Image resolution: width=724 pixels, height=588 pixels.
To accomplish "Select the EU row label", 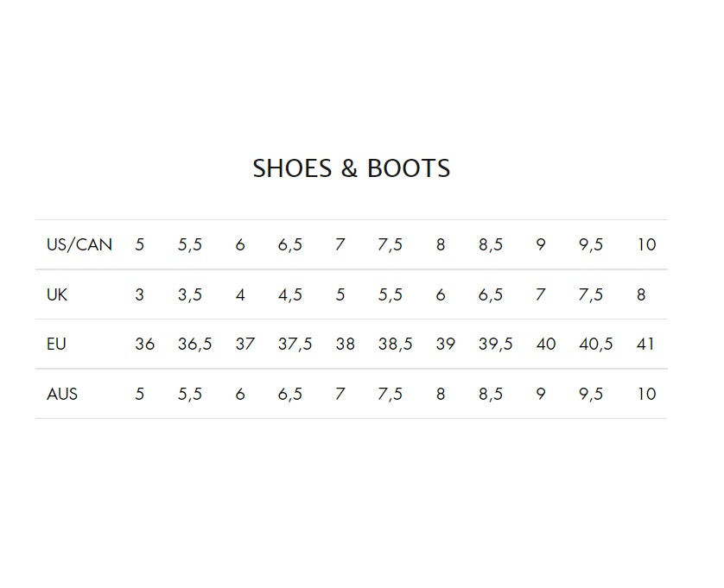I will 56,344.
